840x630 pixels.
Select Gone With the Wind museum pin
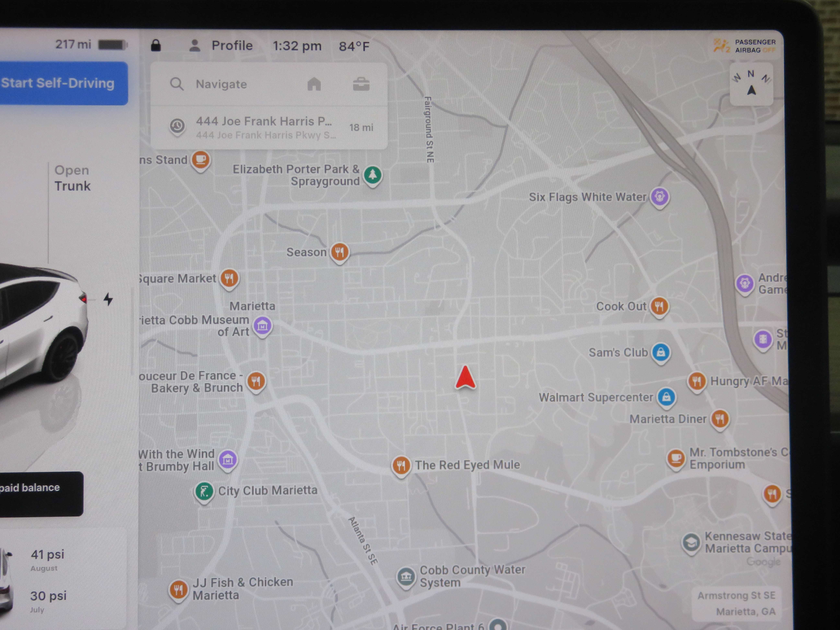pyautogui.click(x=228, y=461)
